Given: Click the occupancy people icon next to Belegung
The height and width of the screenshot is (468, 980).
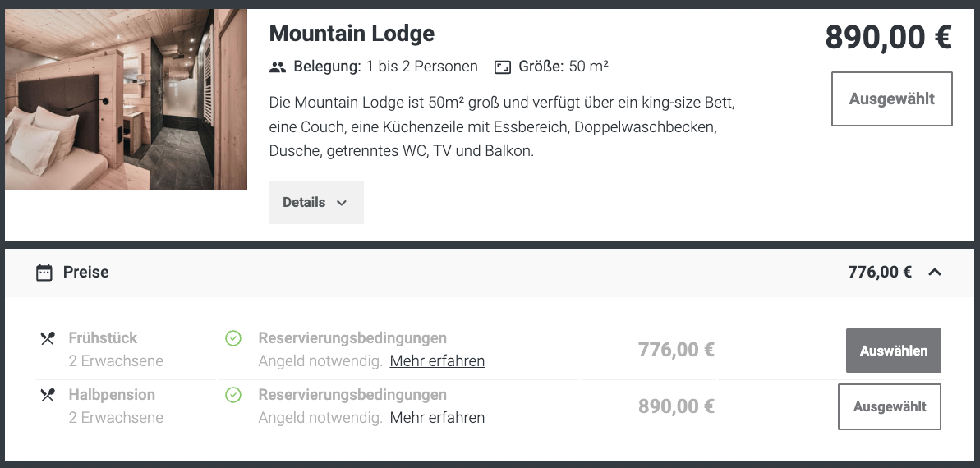Looking at the screenshot, I should (278, 67).
